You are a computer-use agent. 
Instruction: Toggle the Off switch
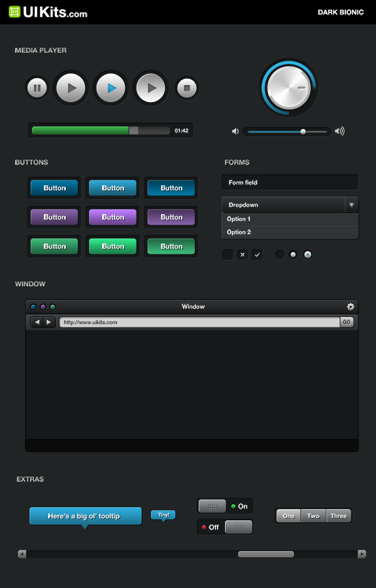click(225, 527)
